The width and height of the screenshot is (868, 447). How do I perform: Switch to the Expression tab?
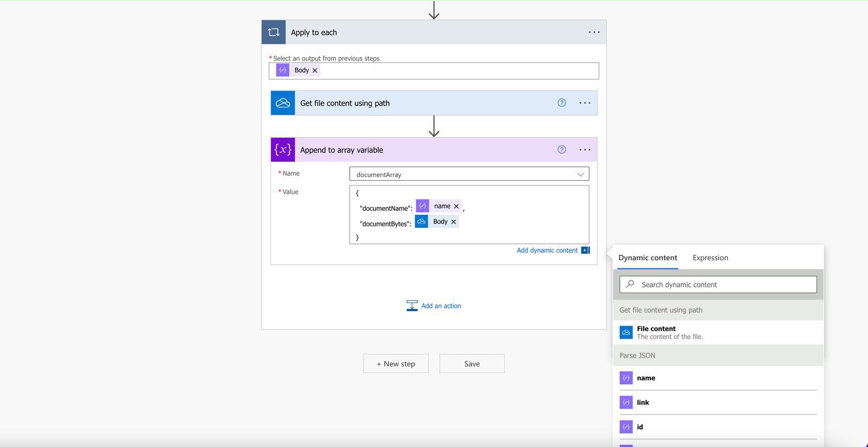point(710,257)
